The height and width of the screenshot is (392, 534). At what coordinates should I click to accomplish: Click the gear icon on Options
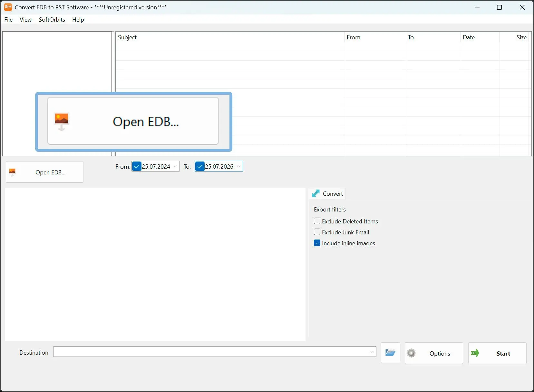[x=411, y=353]
